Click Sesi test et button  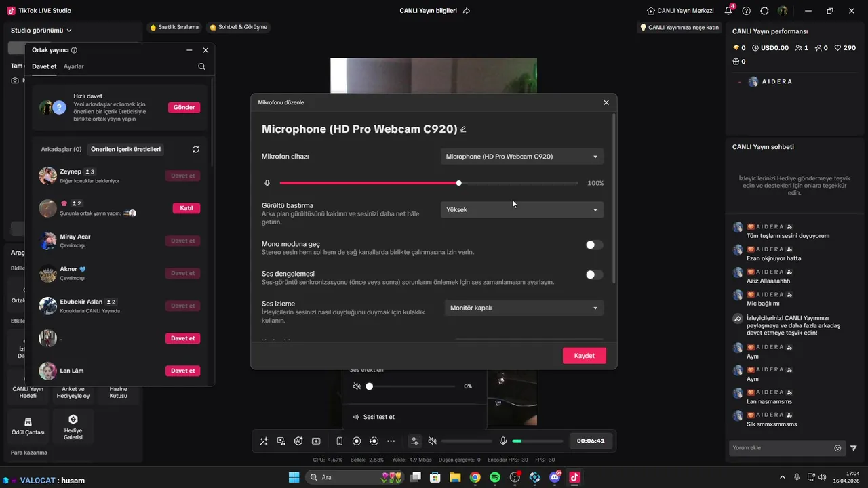[374, 417]
